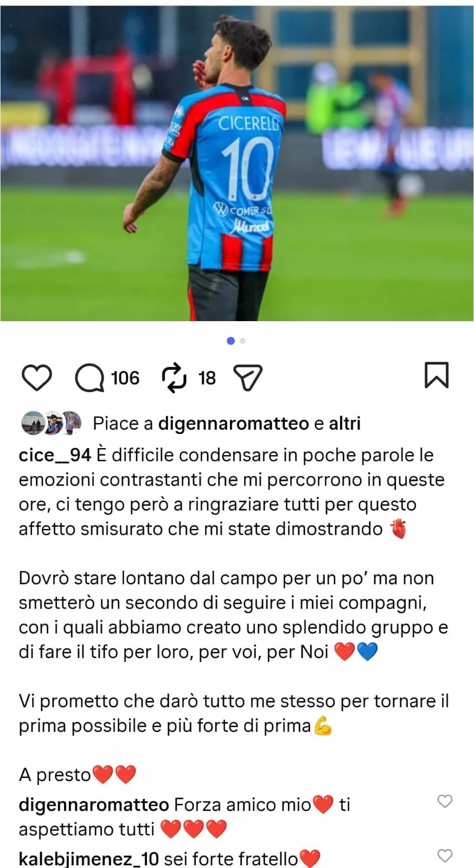Tap the liker avatars cluster
This screenshot has width=474, height=868.
pyautogui.click(x=51, y=423)
